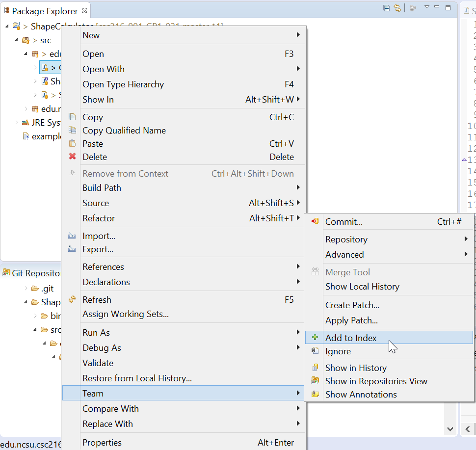Click the Import icon in the context menu

tap(73, 236)
